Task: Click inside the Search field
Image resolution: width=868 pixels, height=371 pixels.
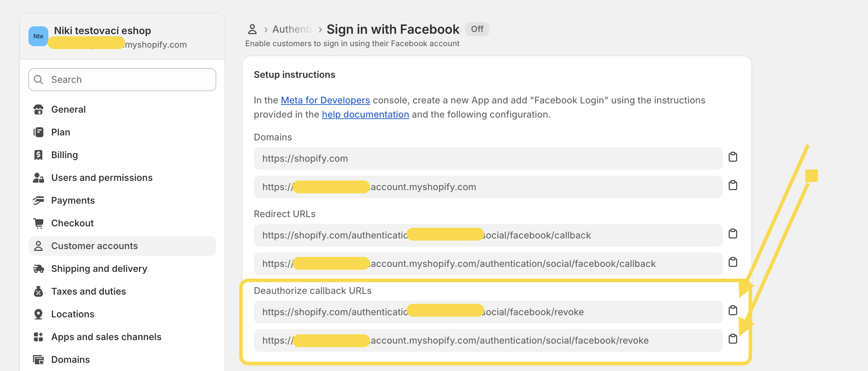Action: (x=122, y=79)
